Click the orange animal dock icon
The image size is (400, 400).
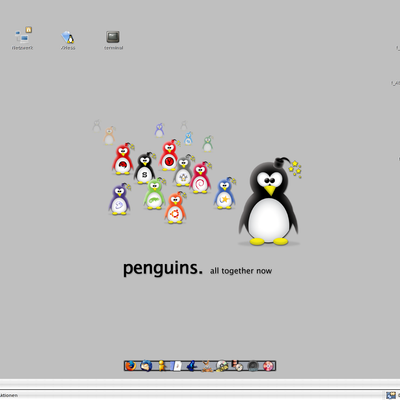click(207, 366)
